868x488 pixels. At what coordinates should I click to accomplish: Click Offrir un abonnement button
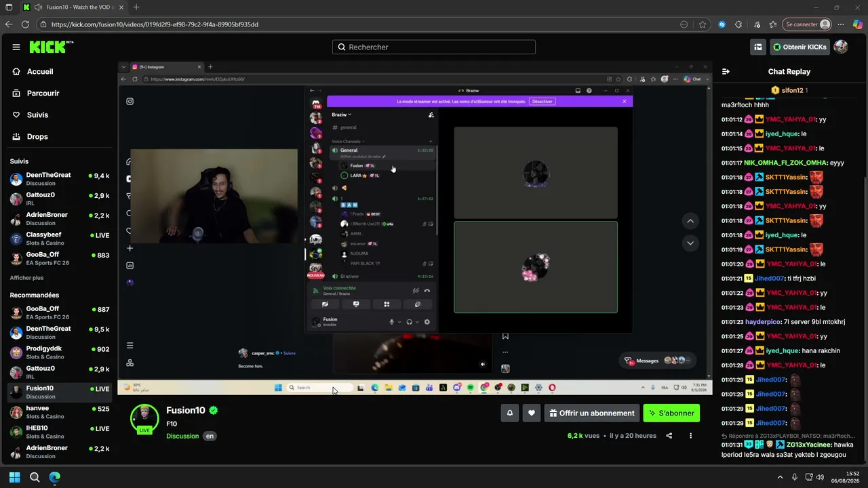click(x=592, y=413)
